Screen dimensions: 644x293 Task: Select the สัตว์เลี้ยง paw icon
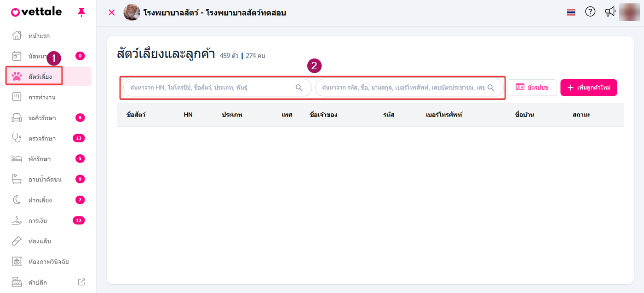[x=17, y=76]
